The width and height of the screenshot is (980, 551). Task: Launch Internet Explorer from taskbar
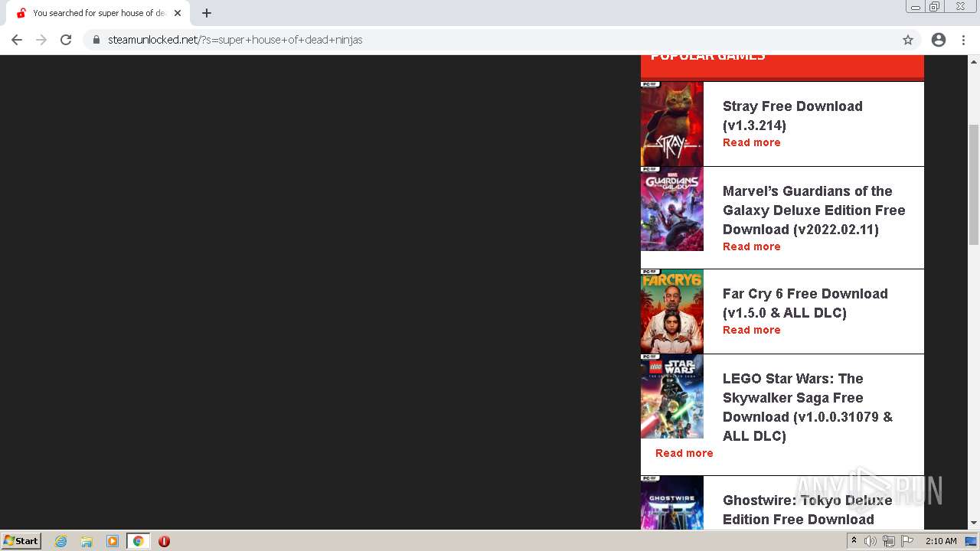click(x=61, y=541)
